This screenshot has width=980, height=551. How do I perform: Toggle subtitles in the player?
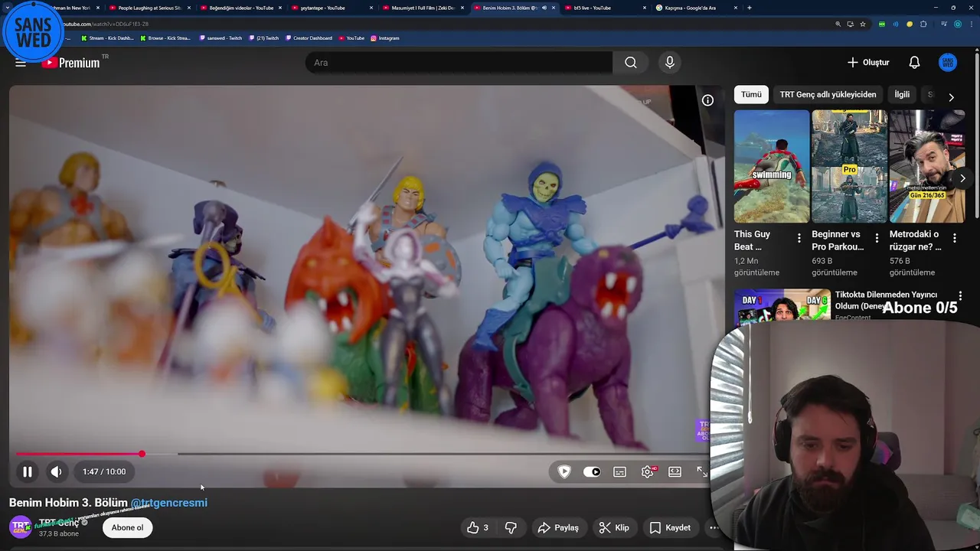coord(620,471)
